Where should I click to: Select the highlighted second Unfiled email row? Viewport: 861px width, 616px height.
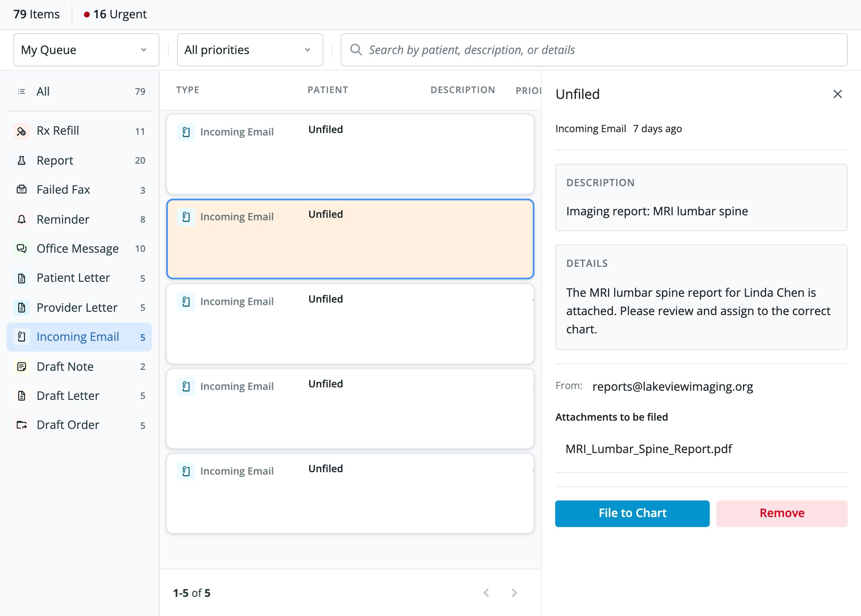(x=350, y=239)
